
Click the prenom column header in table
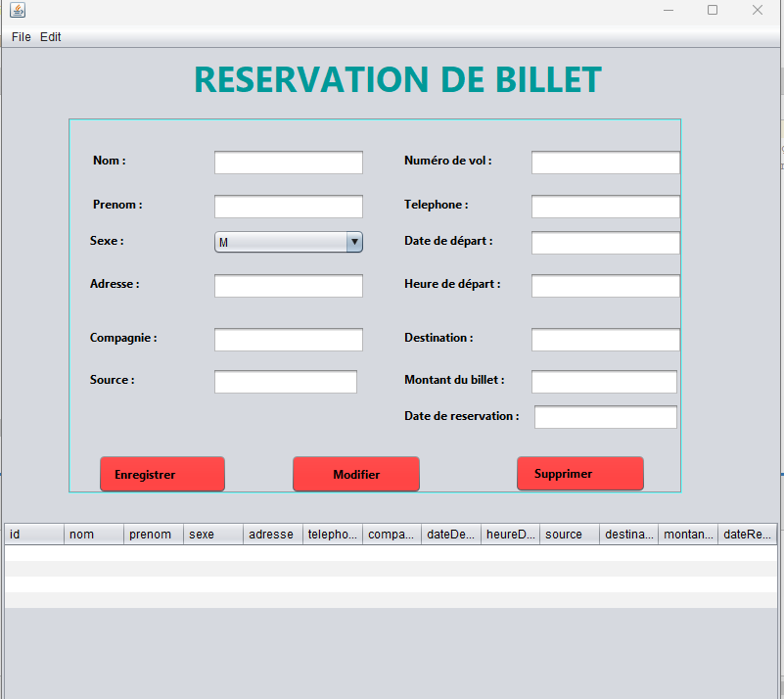tap(153, 535)
